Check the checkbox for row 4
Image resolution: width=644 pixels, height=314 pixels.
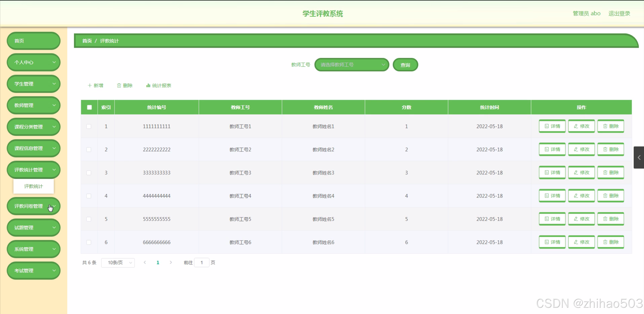(x=89, y=196)
